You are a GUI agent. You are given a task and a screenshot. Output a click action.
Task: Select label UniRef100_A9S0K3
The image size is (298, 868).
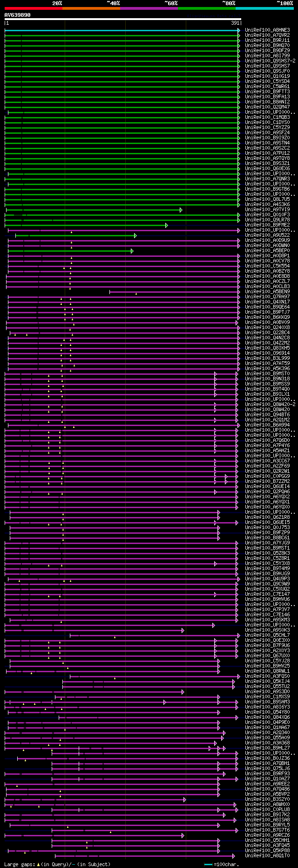click(x=267, y=630)
